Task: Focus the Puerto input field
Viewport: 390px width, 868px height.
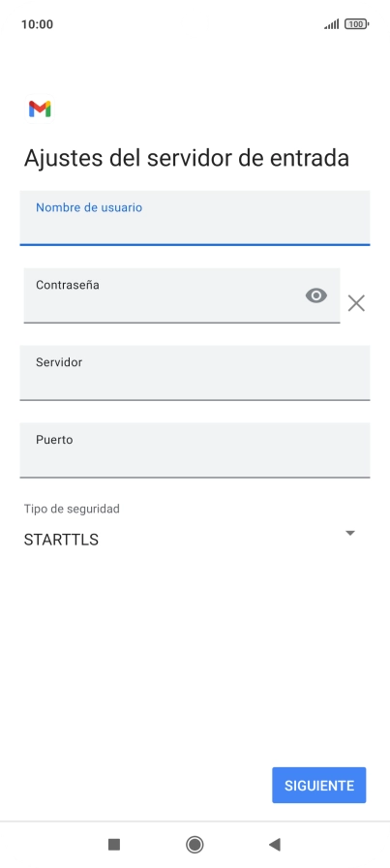Action: pos(195,450)
